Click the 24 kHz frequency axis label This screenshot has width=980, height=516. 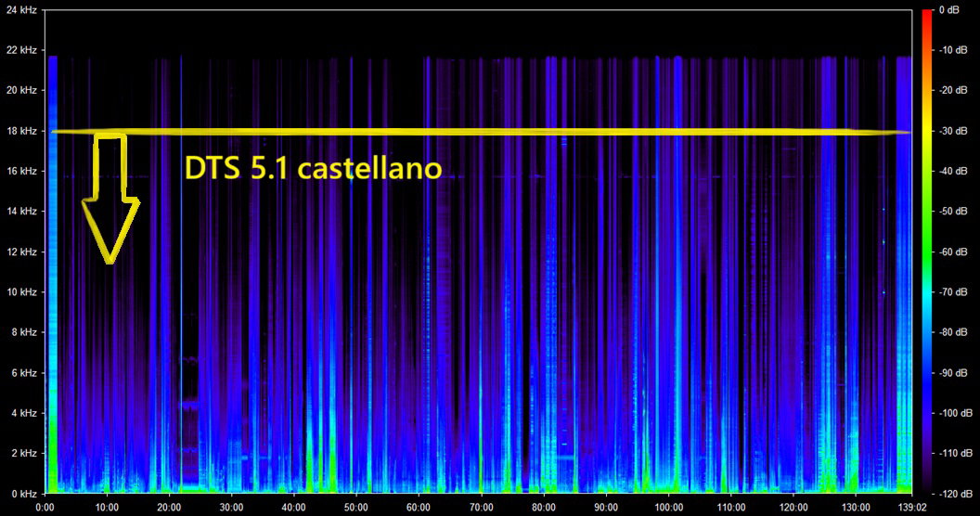point(21,10)
